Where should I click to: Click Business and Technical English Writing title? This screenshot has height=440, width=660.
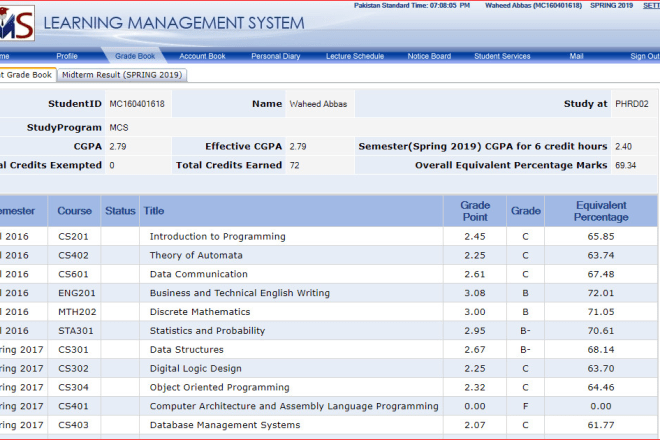click(240, 293)
